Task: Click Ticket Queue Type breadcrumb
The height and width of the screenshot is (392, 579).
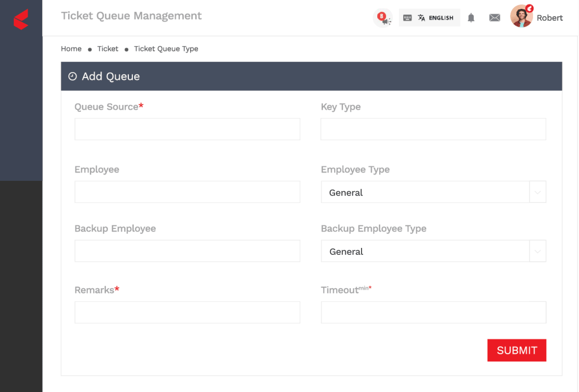Action: (166, 49)
